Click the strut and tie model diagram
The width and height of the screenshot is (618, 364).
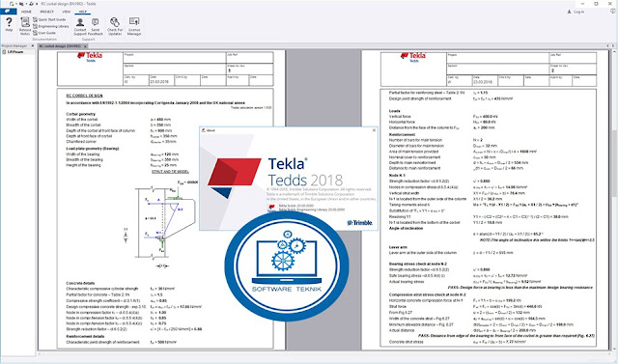(159, 225)
